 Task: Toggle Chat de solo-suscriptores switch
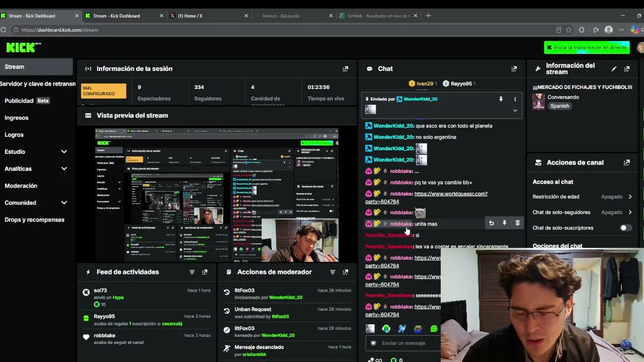tap(625, 228)
